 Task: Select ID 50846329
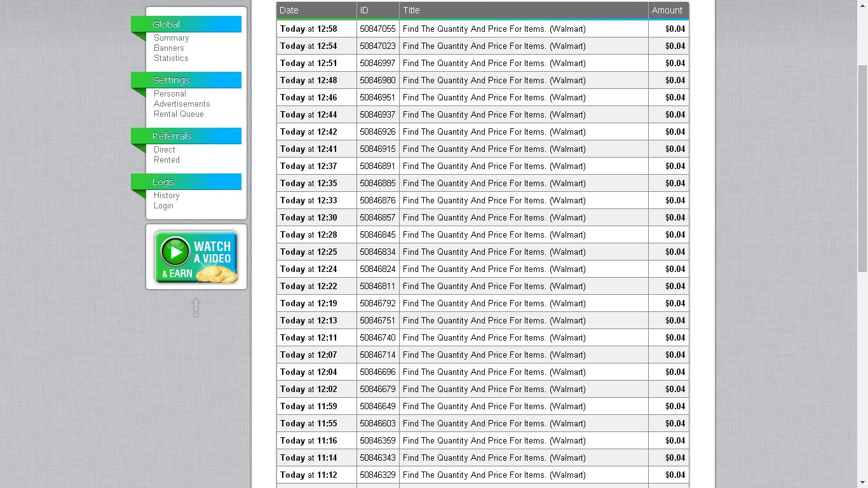tap(377, 475)
